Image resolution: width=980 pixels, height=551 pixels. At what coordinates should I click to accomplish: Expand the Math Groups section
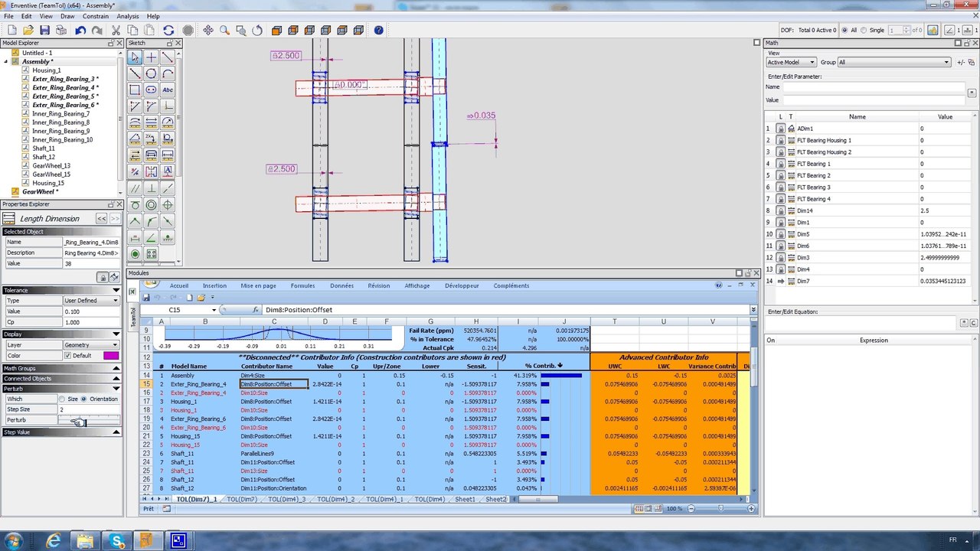(61, 368)
